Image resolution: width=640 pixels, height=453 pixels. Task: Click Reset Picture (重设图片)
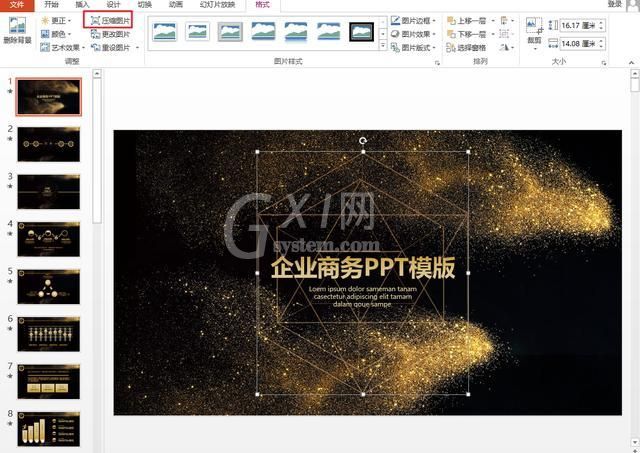pos(110,47)
